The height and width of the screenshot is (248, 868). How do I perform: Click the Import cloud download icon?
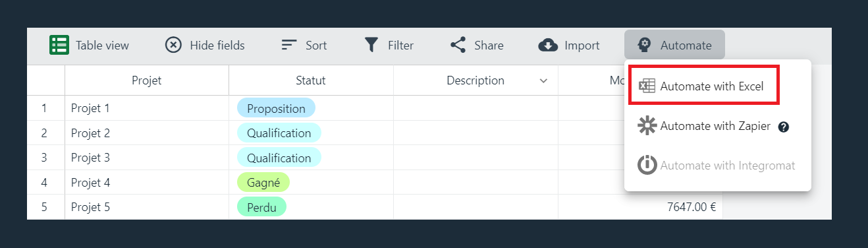[x=548, y=45]
